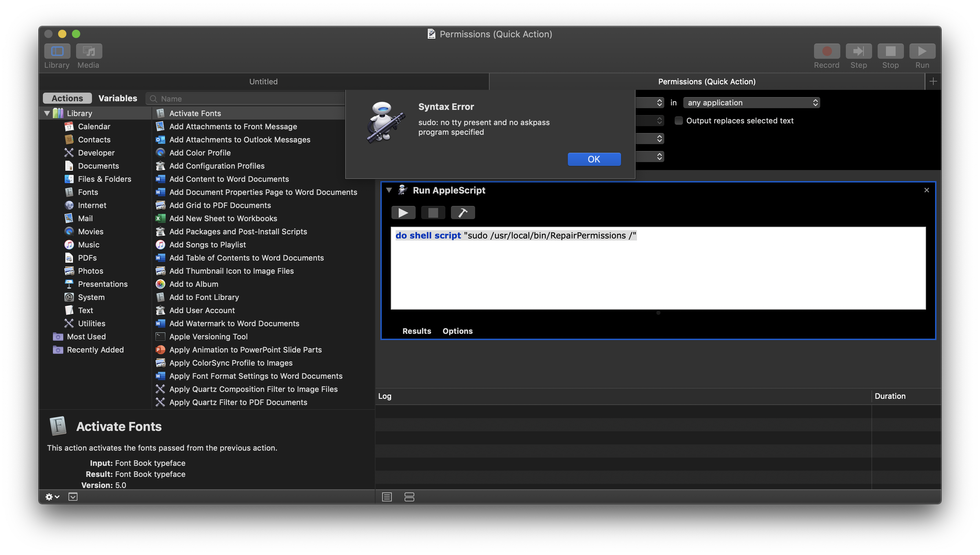This screenshot has width=980, height=555.
Task: Click the Record workflow button
Action: 826,51
